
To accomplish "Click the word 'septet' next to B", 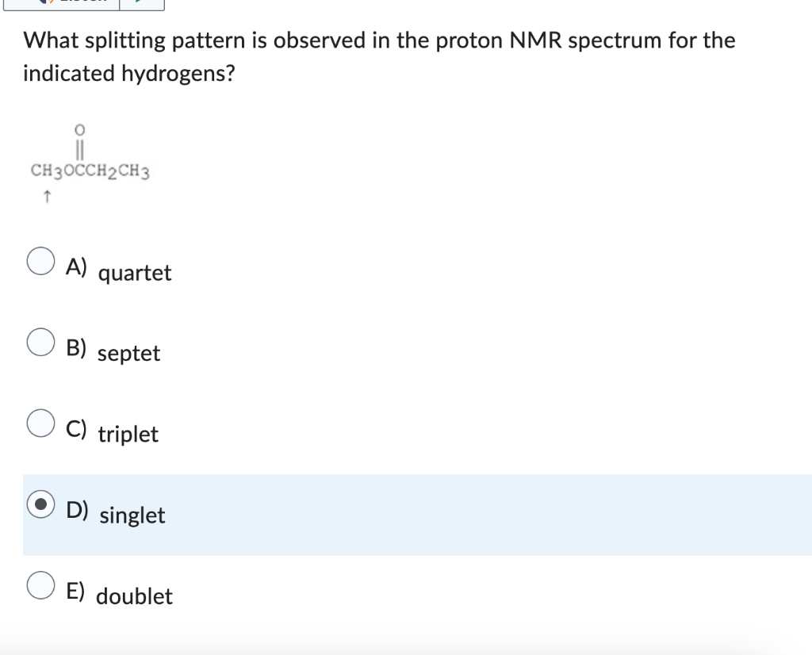I will [128, 354].
